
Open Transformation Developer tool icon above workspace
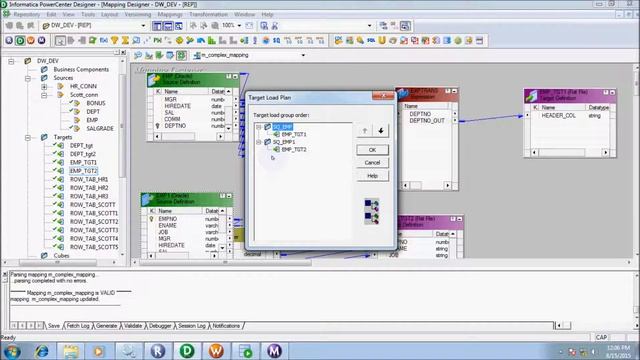pyautogui.click(x=159, y=55)
